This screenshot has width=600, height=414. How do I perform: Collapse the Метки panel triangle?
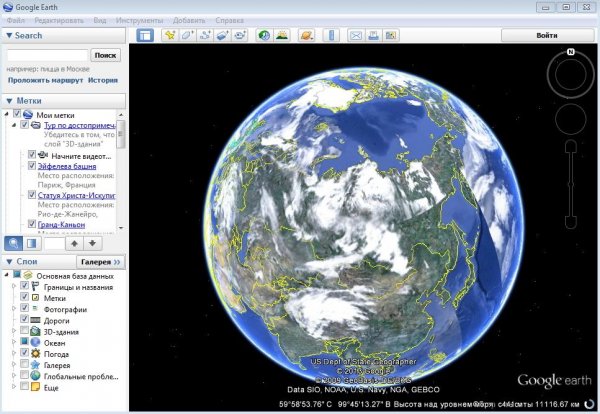point(9,101)
